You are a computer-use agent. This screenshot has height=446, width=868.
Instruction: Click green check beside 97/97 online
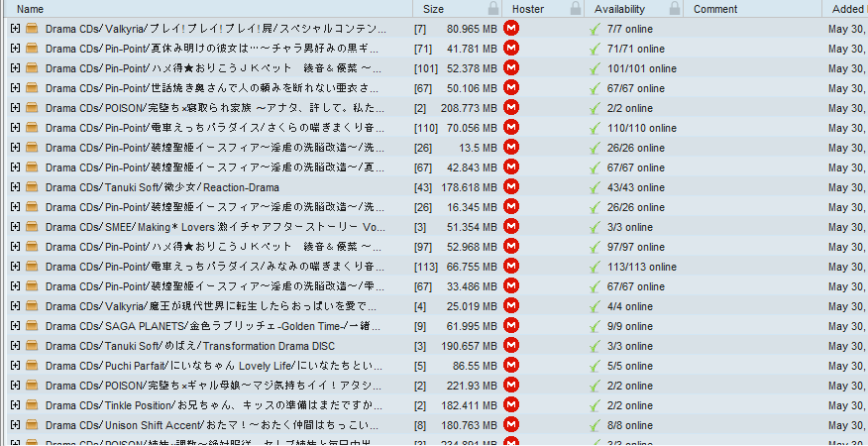tap(596, 247)
